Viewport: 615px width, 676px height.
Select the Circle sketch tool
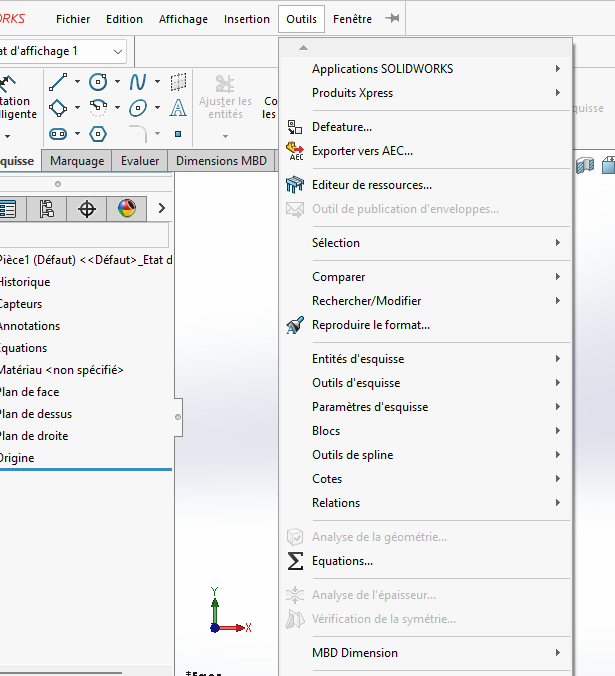click(x=98, y=82)
